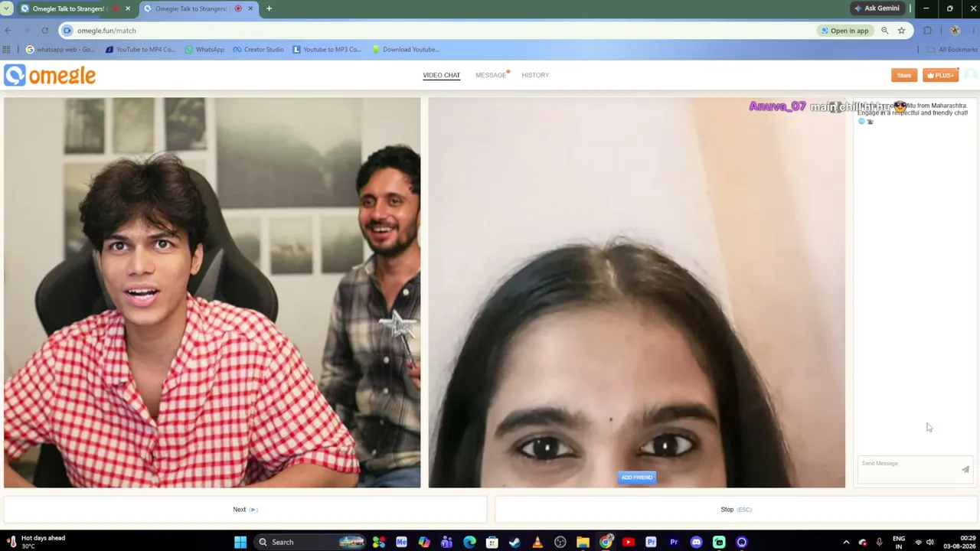The image size is (980, 551).
Task: Open YouTube app from the taskbar
Action: pos(629,542)
